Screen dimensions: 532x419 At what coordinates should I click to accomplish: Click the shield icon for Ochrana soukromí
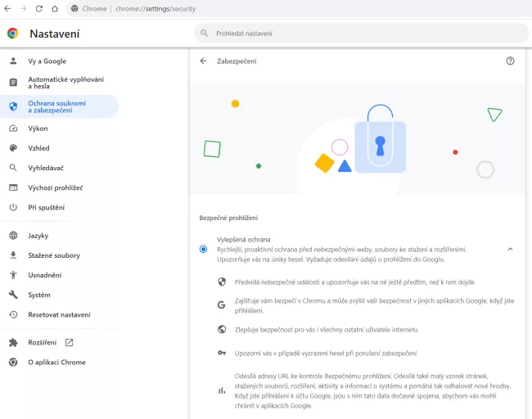tap(13, 106)
